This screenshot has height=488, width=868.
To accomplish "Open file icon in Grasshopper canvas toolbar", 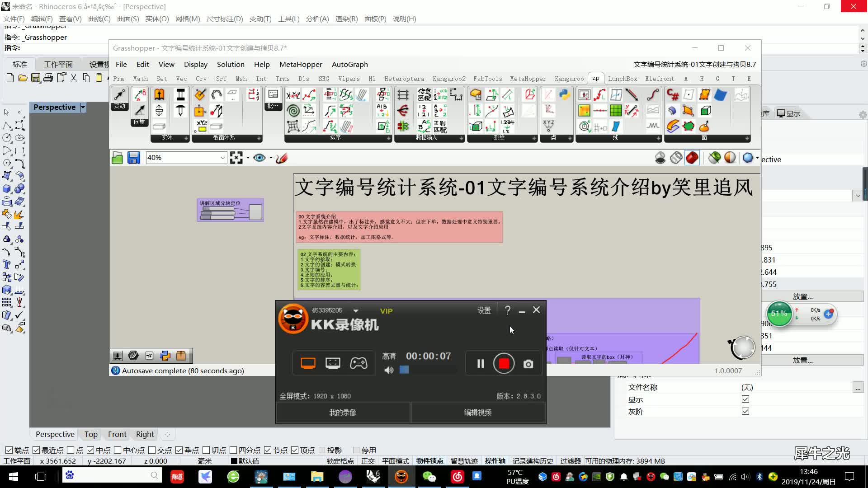I will (118, 158).
